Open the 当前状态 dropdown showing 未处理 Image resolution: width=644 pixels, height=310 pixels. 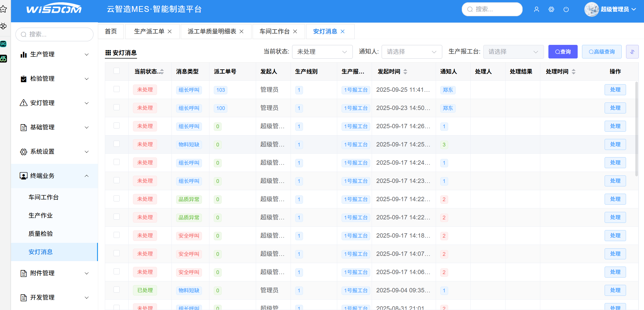click(x=322, y=52)
